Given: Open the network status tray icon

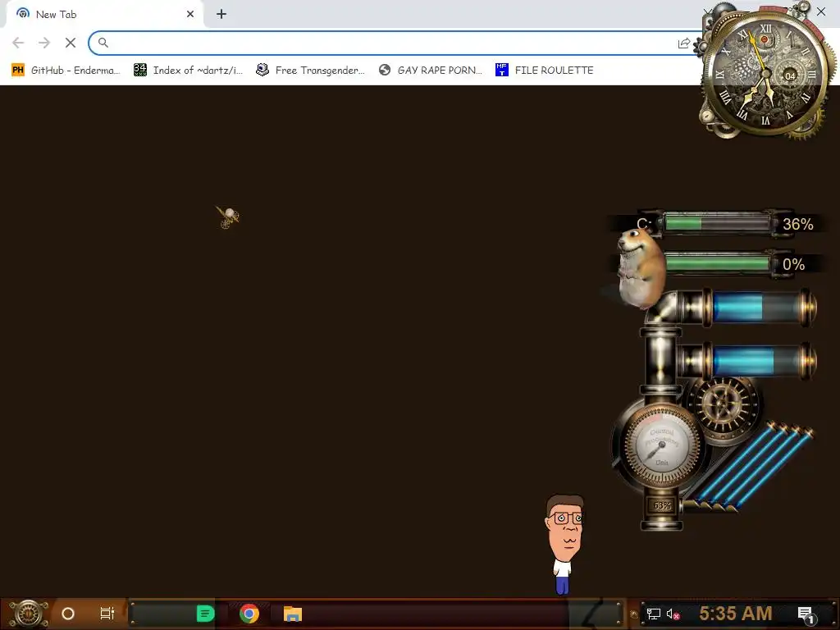Looking at the screenshot, I should pos(653,614).
